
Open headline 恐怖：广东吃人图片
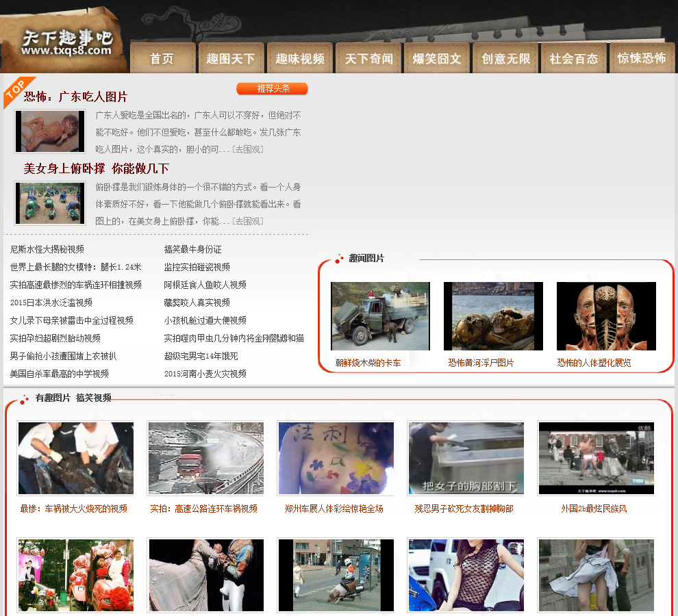(75, 97)
